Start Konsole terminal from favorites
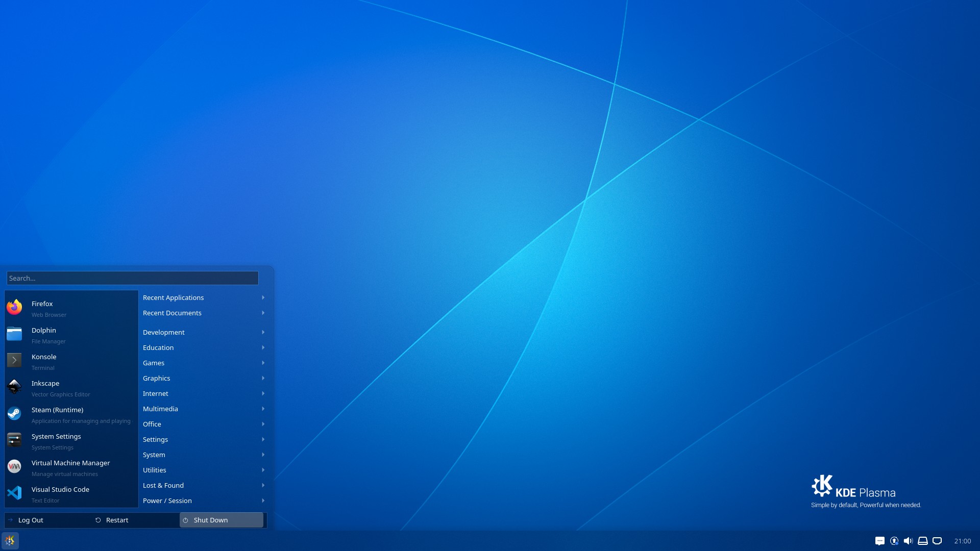980x551 pixels. (x=71, y=361)
